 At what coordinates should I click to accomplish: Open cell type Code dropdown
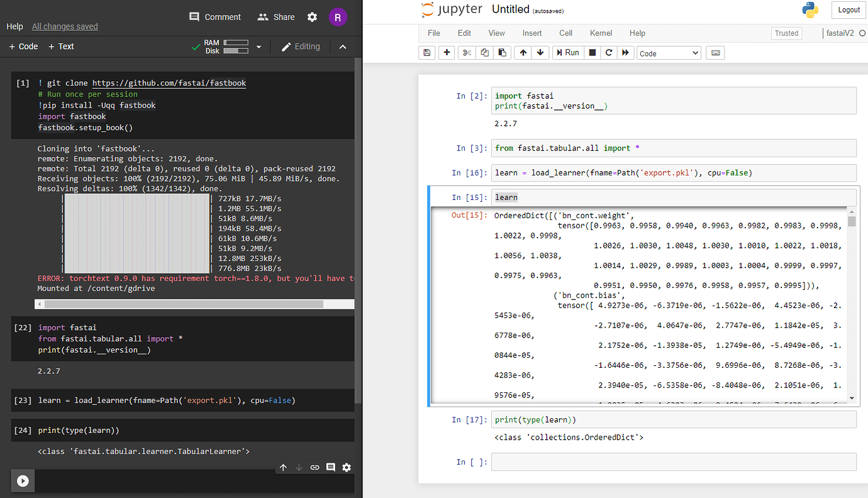coord(669,53)
